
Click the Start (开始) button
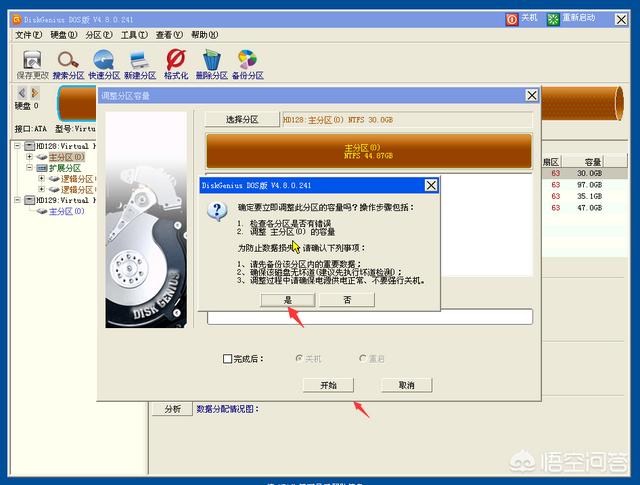pyautogui.click(x=328, y=385)
